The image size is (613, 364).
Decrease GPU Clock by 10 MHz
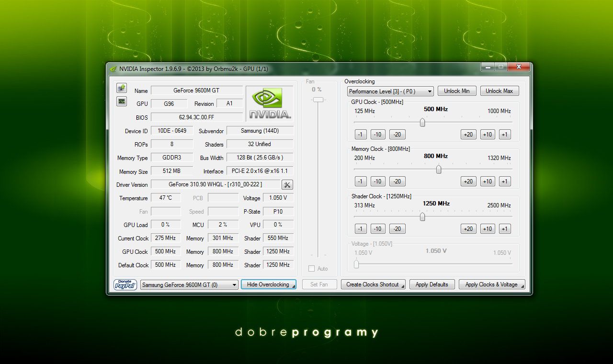pyautogui.click(x=377, y=135)
